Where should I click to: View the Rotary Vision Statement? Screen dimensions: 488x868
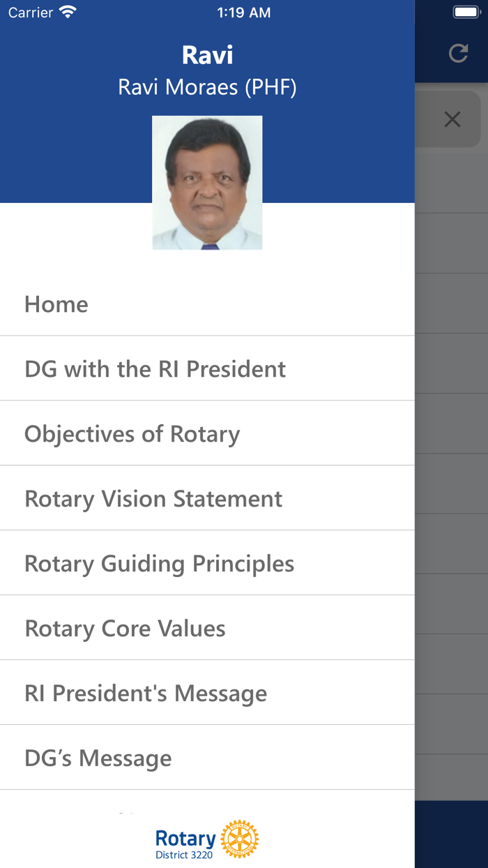(153, 498)
